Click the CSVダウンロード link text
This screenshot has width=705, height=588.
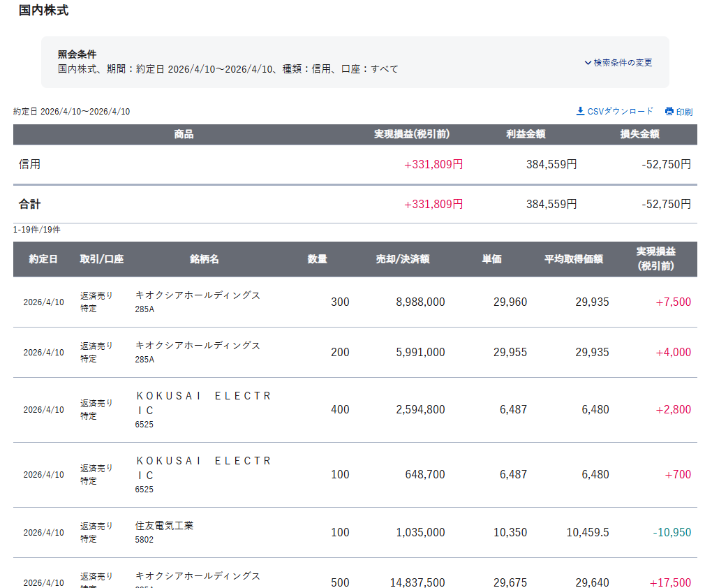coord(621,111)
